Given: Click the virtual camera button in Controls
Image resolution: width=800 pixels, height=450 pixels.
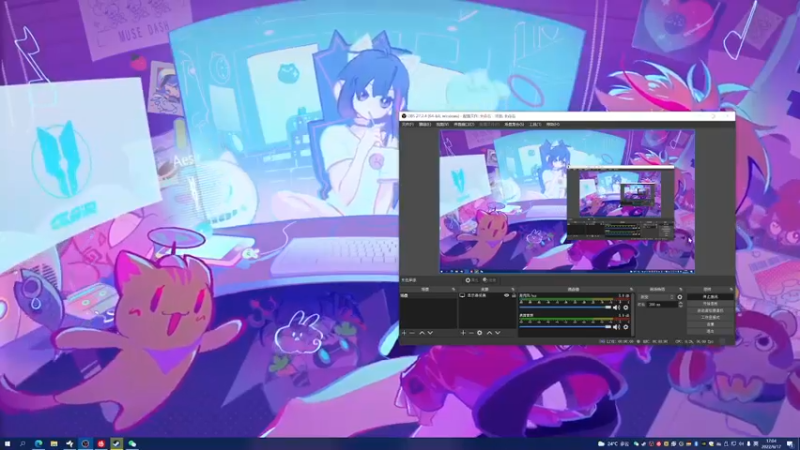Looking at the screenshot, I should [x=710, y=310].
